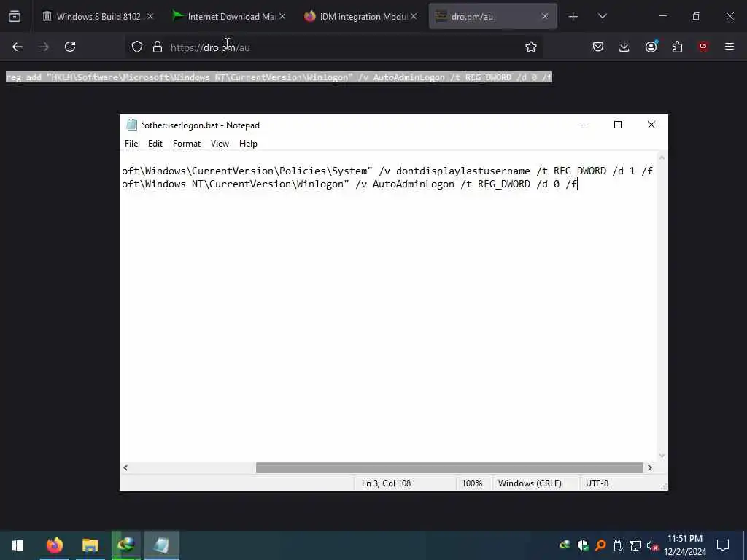This screenshot has width=747, height=560.
Task: Open Notepad Edit menu
Action: pyautogui.click(x=155, y=144)
